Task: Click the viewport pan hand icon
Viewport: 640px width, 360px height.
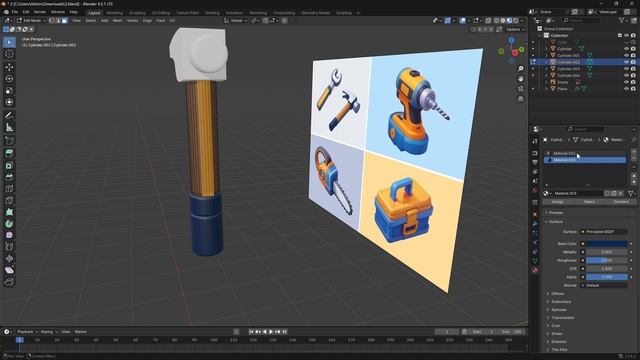Action: 520,78
